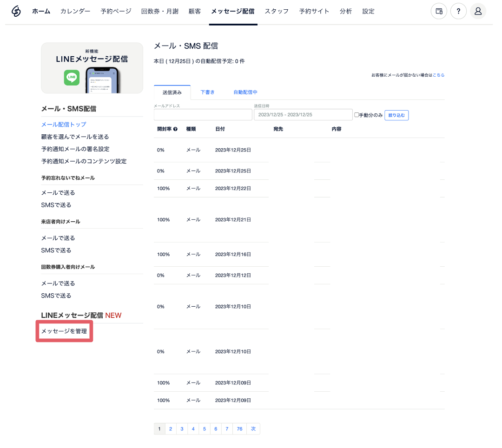502x448 pixels.
Task: Click the 開封率 help info icon
Action: click(175, 129)
